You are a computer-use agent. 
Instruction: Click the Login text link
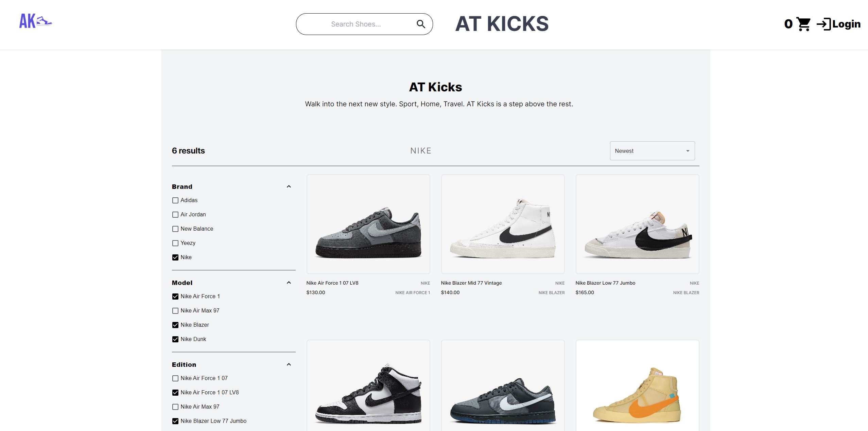tap(846, 24)
